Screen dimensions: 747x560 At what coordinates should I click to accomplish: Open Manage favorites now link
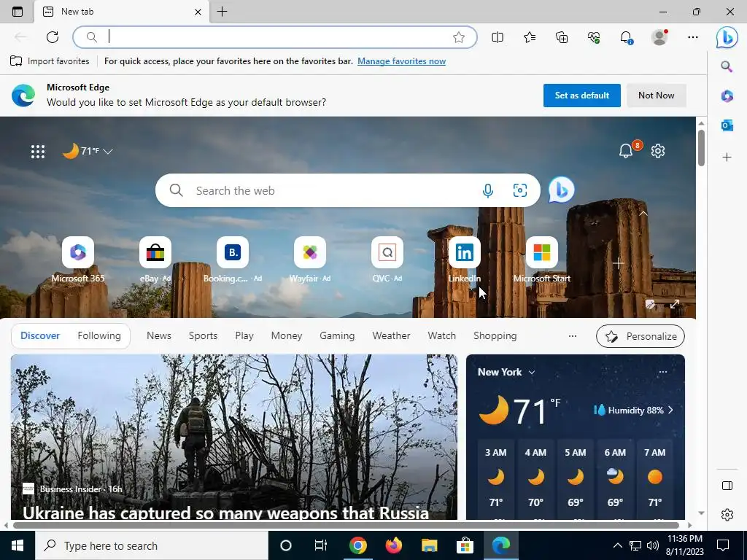point(402,61)
